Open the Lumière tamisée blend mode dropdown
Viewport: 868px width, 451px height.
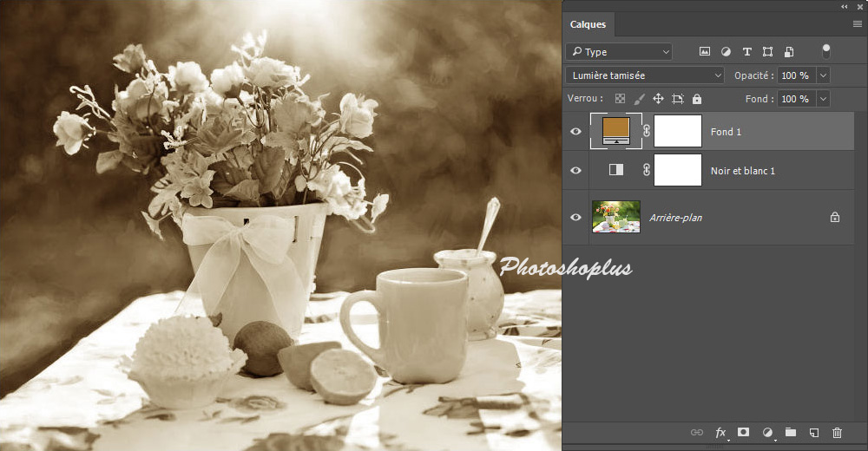[644, 75]
